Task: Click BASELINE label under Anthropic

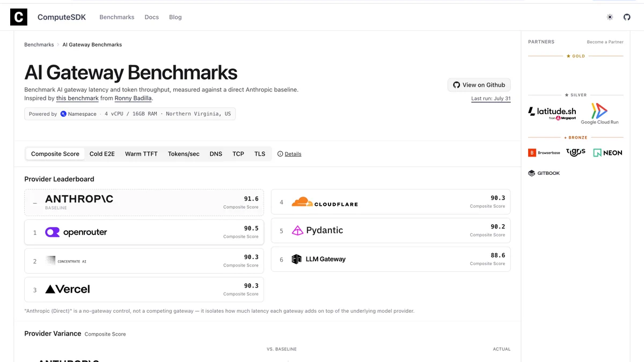Action: click(x=56, y=208)
